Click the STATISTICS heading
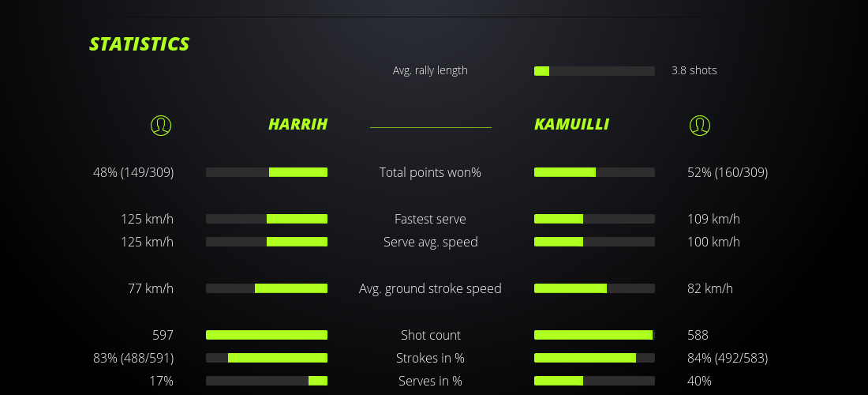Screen dimensions: 868x395 (140, 44)
